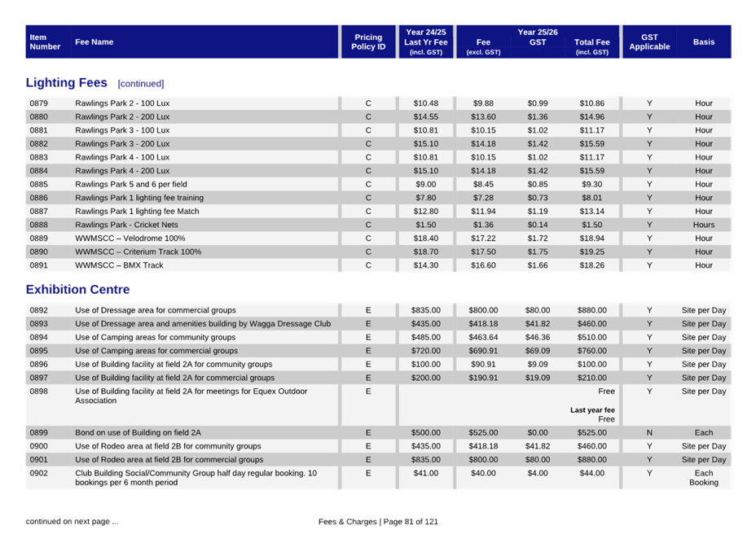Select the "GST Applicable" column header
756x534 pixels.
[649, 42]
